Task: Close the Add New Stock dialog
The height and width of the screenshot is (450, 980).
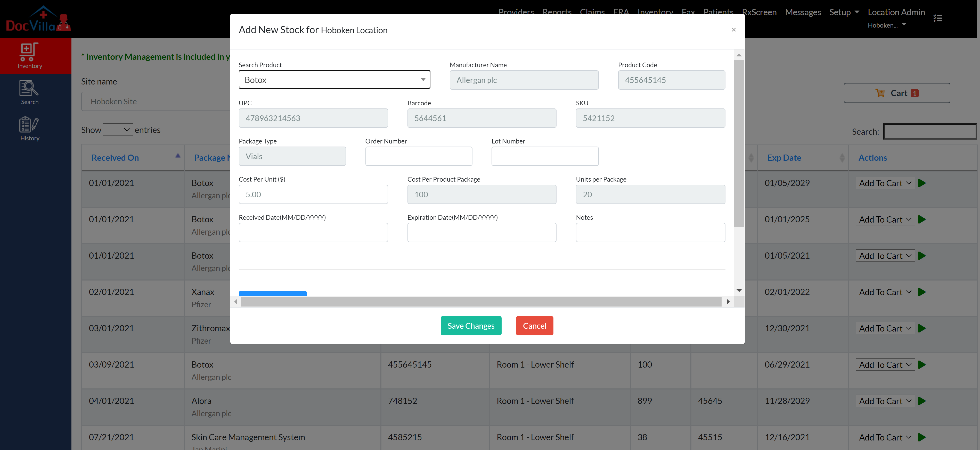Action: (733, 30)
